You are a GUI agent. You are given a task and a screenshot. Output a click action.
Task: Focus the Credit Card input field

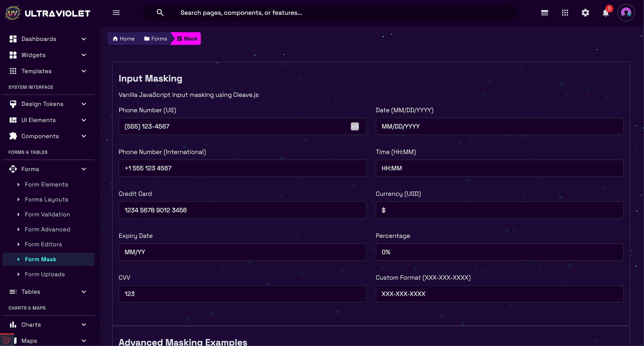[242, 210]
